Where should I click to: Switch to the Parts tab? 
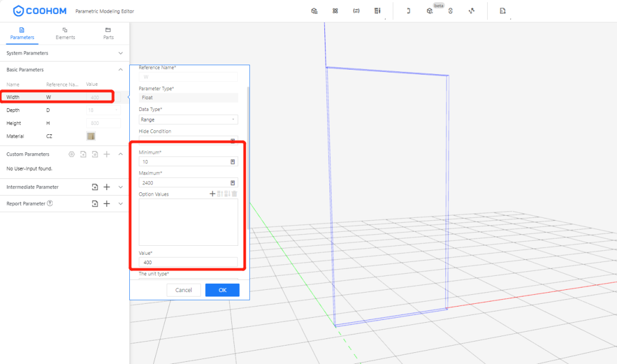coord(108,33)
